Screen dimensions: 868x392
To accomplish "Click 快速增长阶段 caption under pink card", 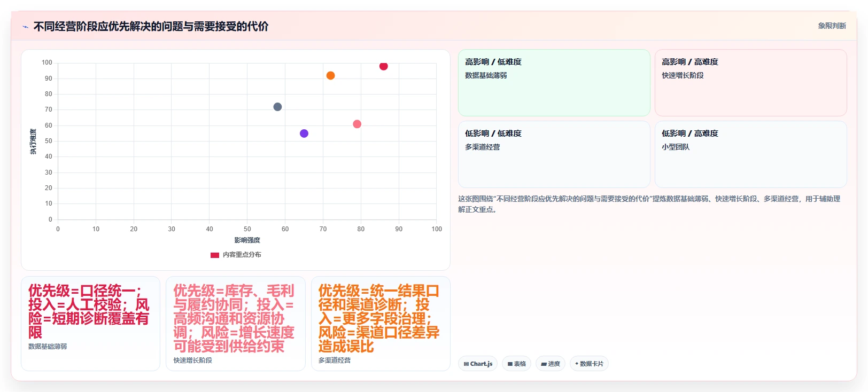I will [192, 360].
